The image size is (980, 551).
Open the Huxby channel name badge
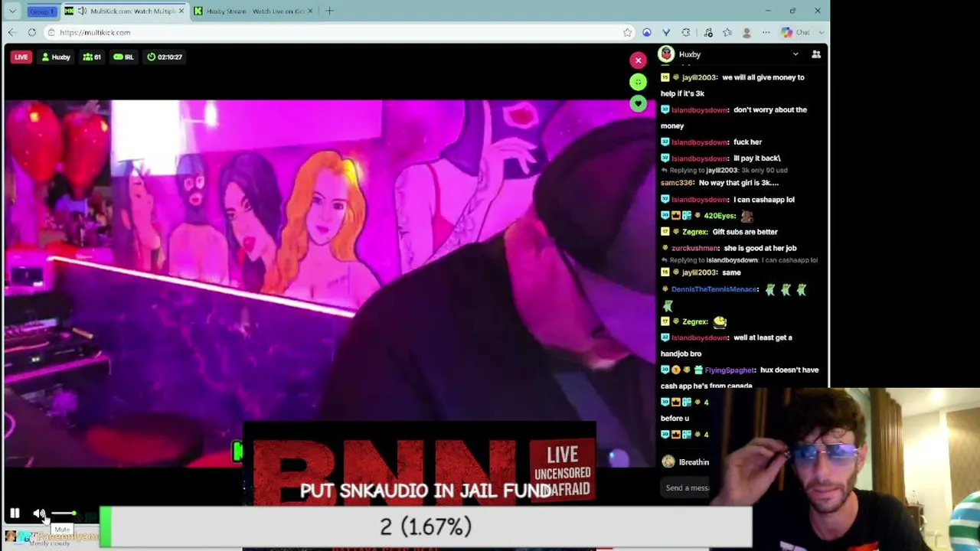pyautogui.click(x=56, y=57)
